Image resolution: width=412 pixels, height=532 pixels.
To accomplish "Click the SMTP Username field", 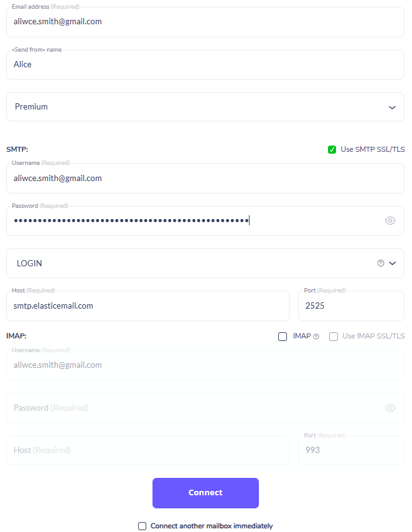I will (x=205, y=179).
